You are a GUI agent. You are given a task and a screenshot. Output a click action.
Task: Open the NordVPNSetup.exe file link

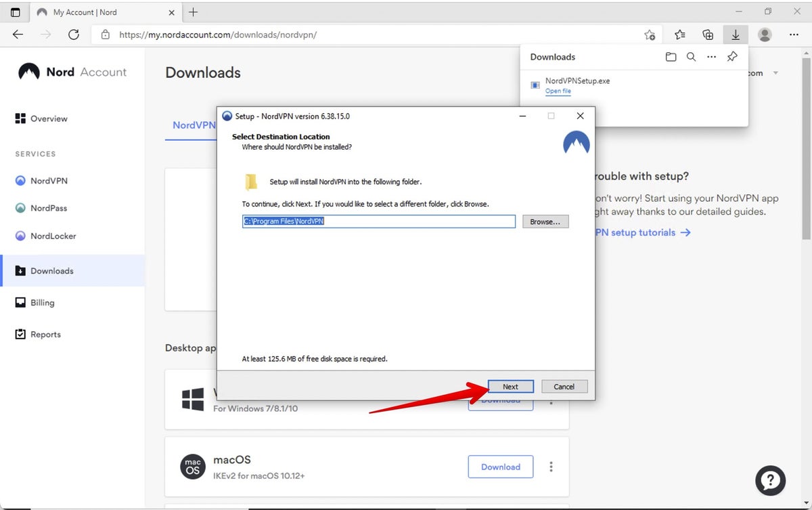point(558,91)
